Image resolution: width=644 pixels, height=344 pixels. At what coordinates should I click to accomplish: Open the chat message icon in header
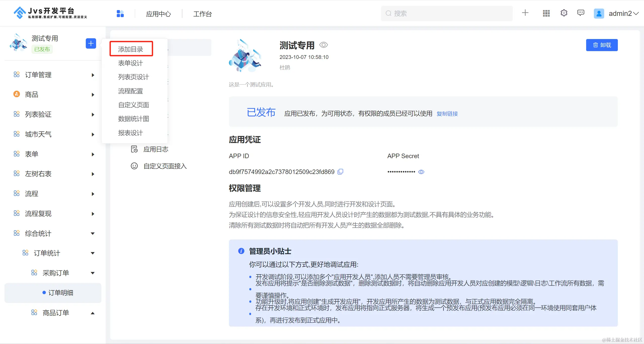(581, 13)
